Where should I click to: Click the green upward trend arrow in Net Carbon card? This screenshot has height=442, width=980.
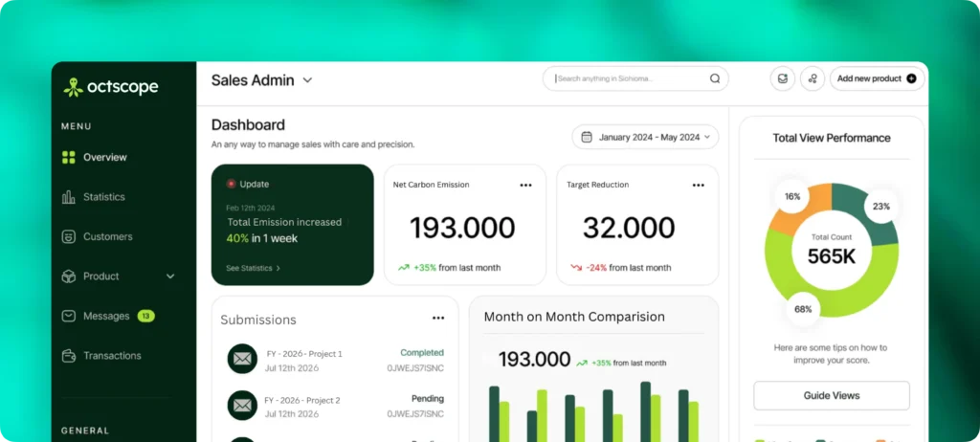click(404, 268)
